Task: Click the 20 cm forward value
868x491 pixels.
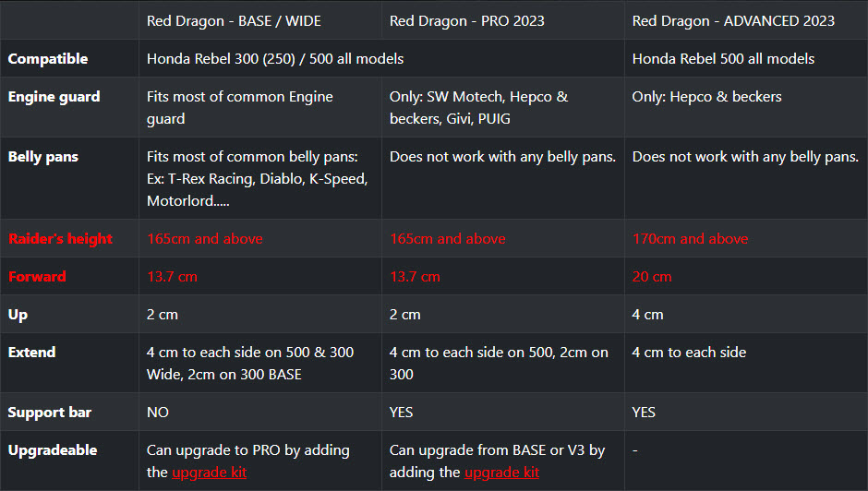Action: click(x=652, y=276)
